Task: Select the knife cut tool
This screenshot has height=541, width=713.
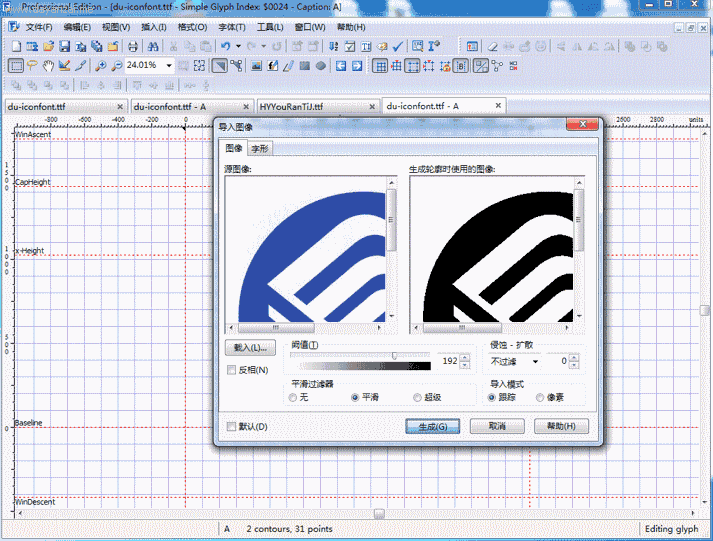Action: (x=80, y=66)
